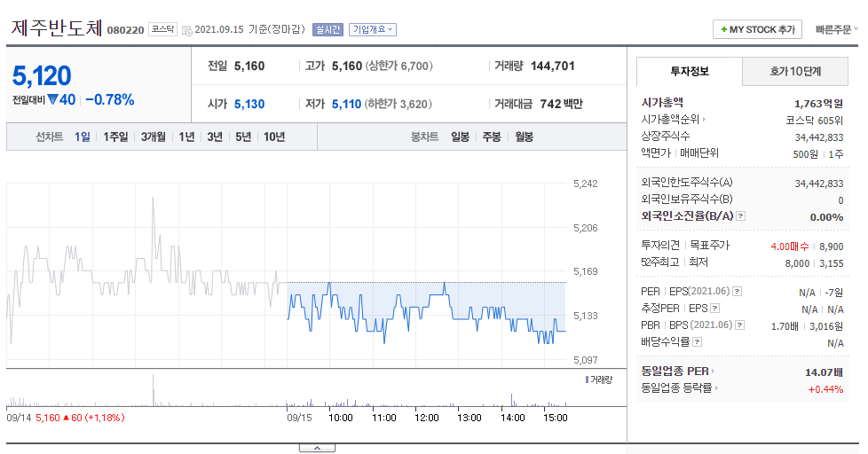Viewport: 868px width, 454px height.
Task: Click the 4.00매수 investment opinion value
Action: [789, 247]
